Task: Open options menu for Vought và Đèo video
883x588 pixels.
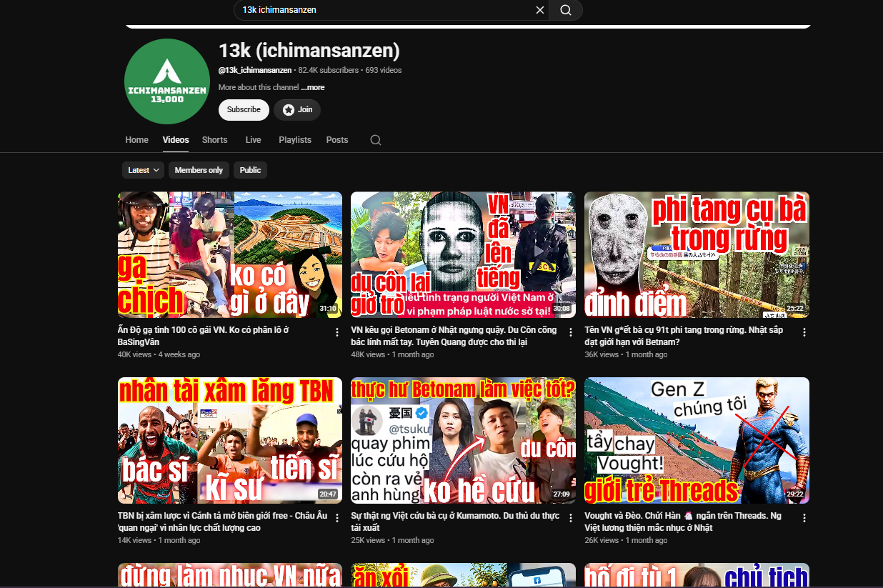Action: coord(804,518)
